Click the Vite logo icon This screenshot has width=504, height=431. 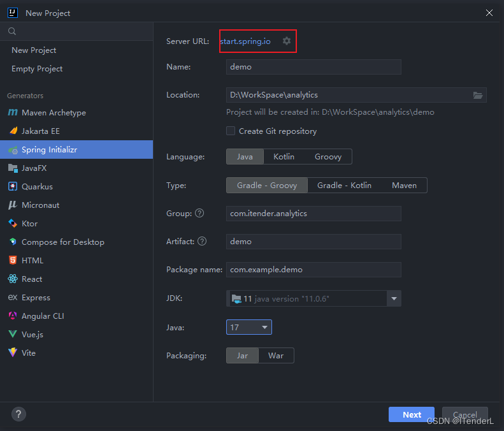(x=13, y=353)
